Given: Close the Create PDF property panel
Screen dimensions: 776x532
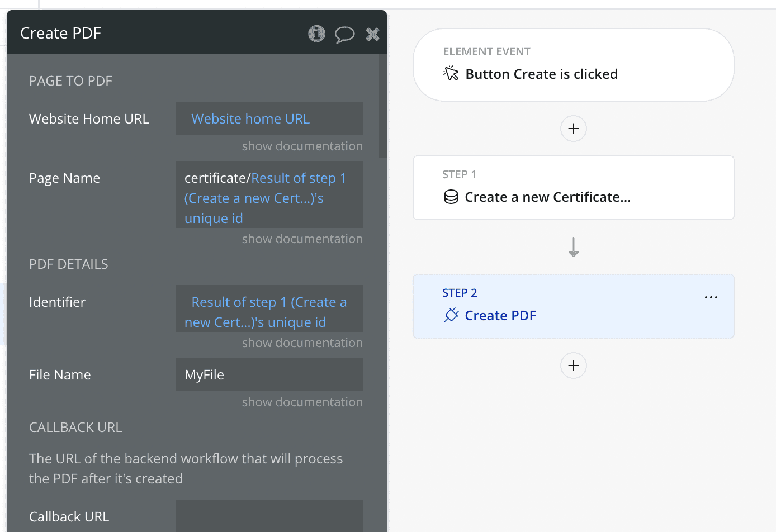Looking at the screenshot, I should [x=372, y=34].
